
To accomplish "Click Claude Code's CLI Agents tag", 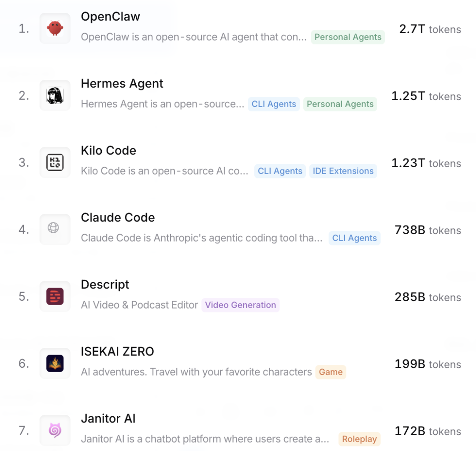I will [x=354, y=238].
